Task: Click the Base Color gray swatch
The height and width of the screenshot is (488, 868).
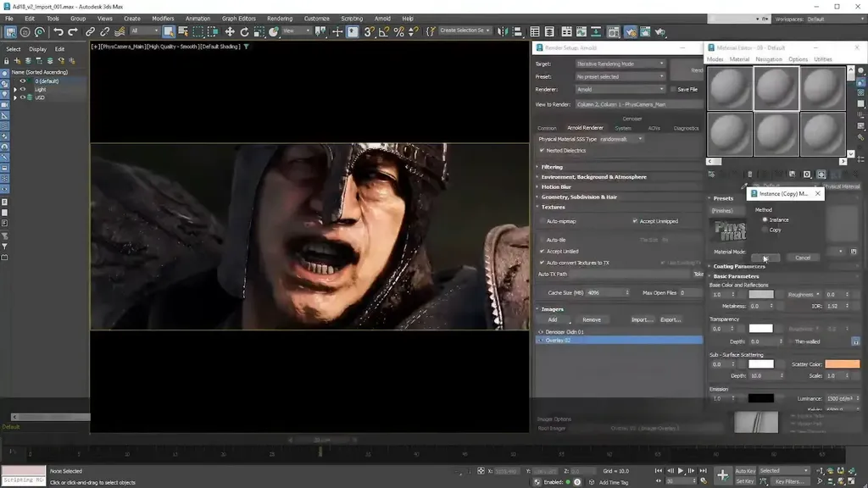Action: [760, 294]
